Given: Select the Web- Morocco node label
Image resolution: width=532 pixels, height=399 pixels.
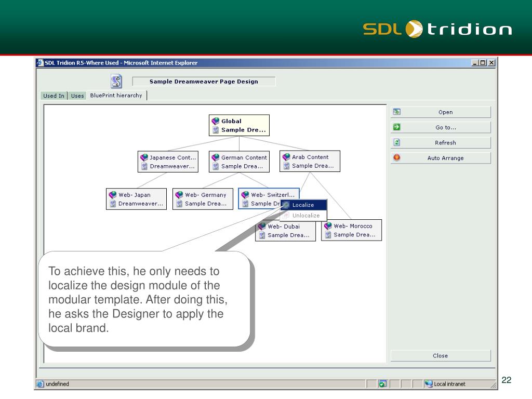Looking at the screenshot, I should point(353,226).
